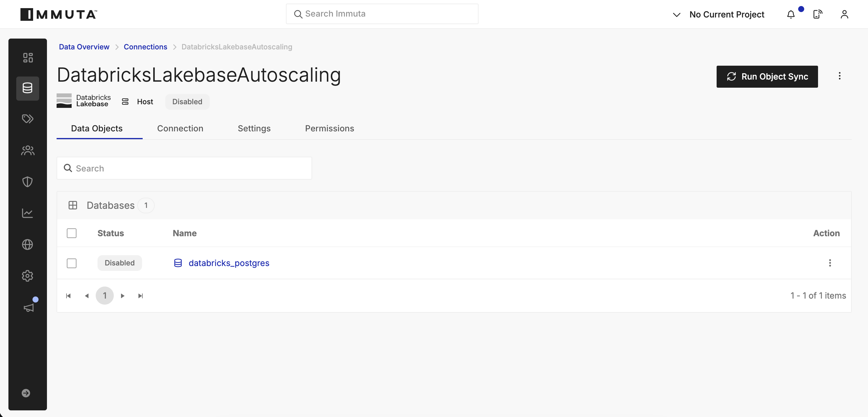The height and width of the screenshot is (417, 868).
Task: Open the databricks_postgres database link
Action: coord(229,263)
